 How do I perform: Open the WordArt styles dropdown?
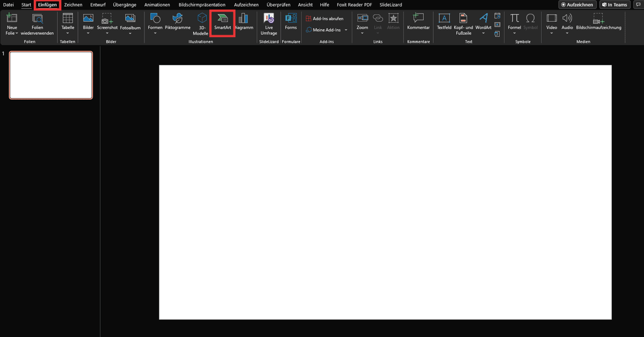tap(483, 33)
